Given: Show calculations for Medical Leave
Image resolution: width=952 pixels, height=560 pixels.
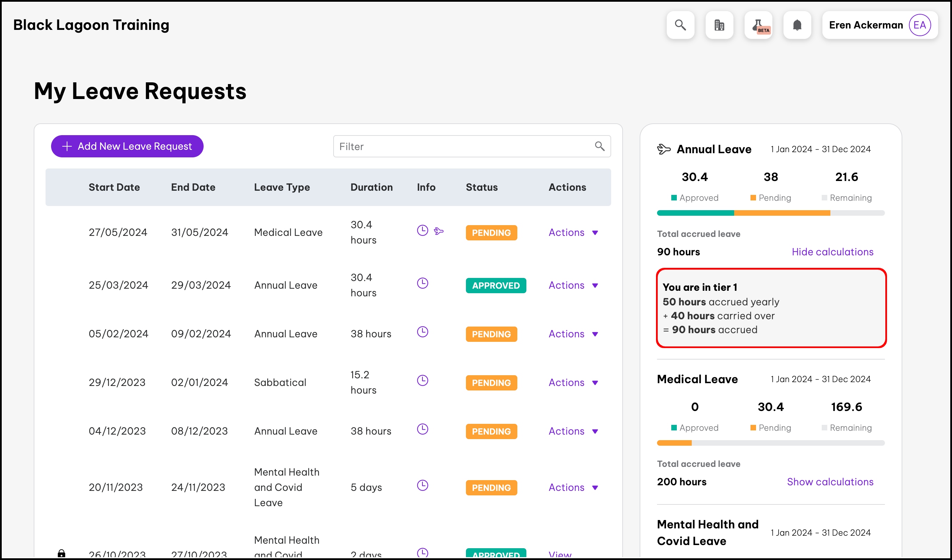Looking at the screenshot, I should tap(830, 482).
